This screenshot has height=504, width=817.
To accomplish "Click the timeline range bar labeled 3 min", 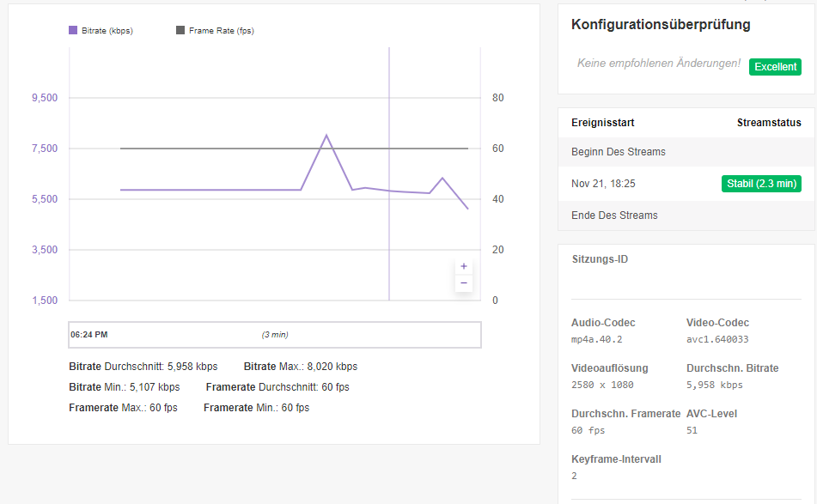I will pos(275,335).
